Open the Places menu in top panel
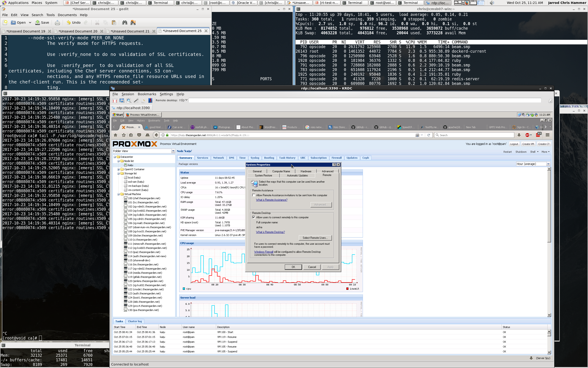 (x=37, y=3)
